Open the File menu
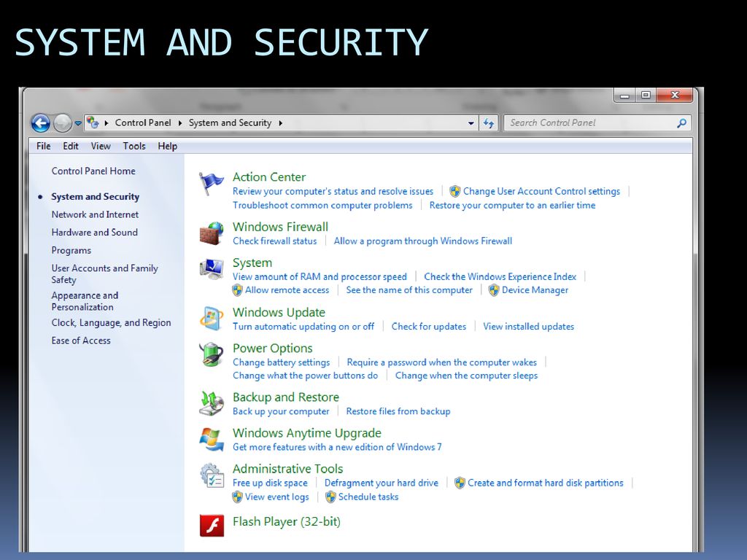Image resolution: width=747 pixels, height=560 pixels. point(43,146)
